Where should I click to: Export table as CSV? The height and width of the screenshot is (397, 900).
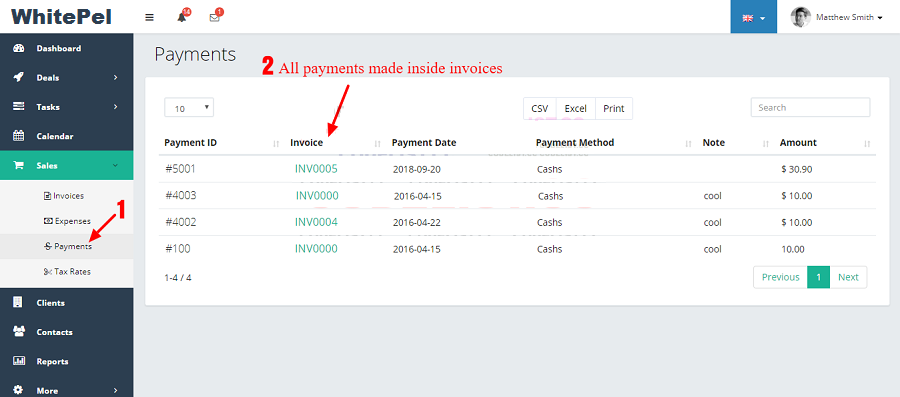pos(540,108)
